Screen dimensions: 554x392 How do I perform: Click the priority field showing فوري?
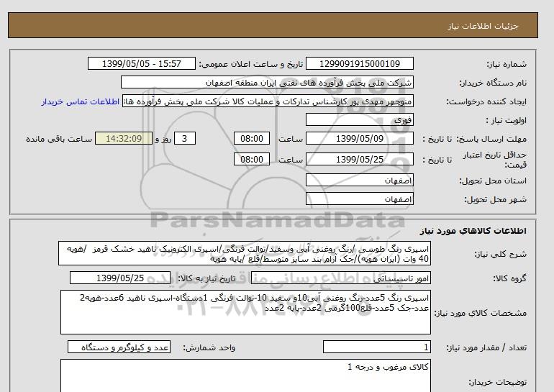(x=359, y=119)
